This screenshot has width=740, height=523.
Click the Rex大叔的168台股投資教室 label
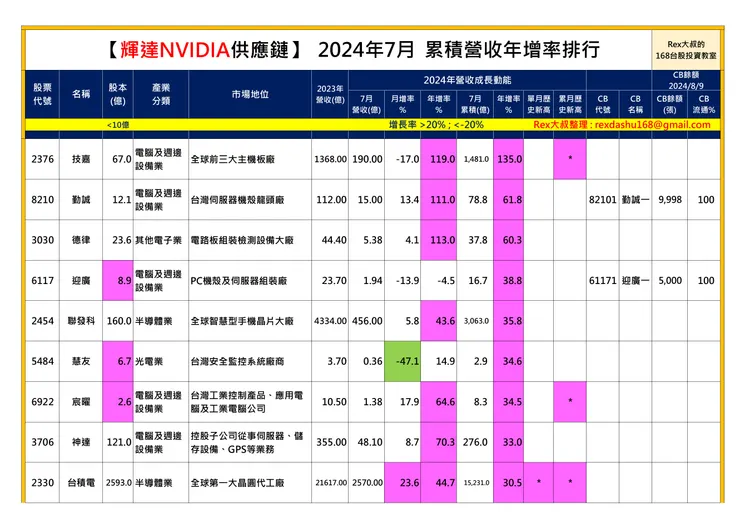tap(686, 50)
